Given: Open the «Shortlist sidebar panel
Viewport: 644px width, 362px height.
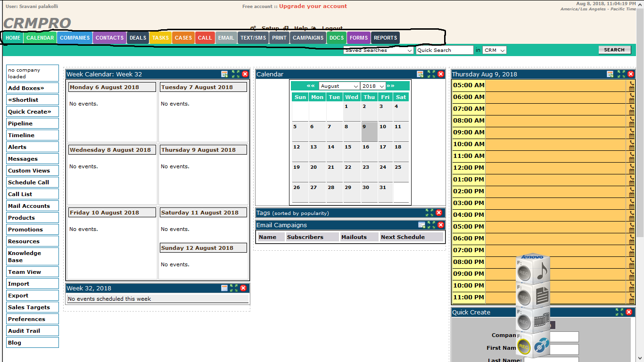Looking at the screenshot, I should click(33, 100).
